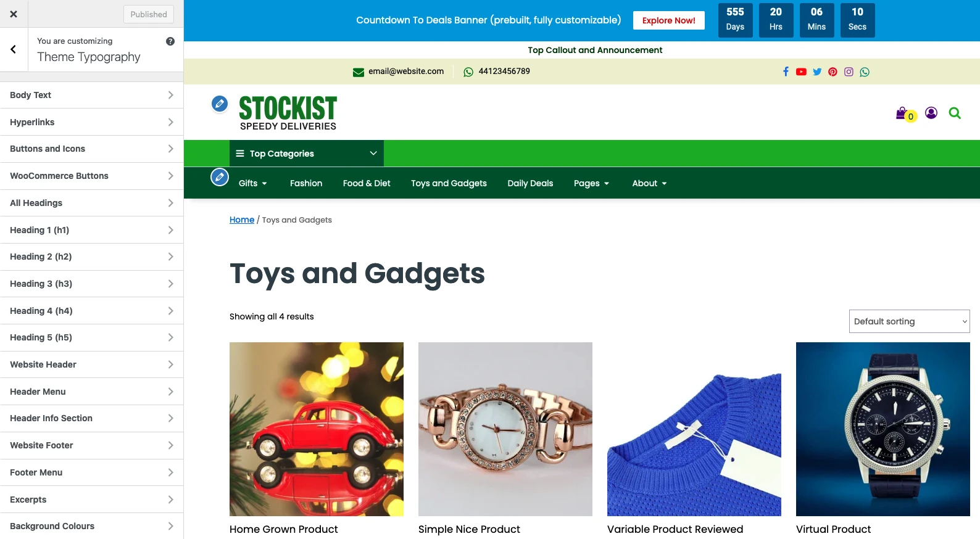This screenshot has height=539, width=980.
Task: Open the Pinterest social icon
Action: (833, 72)
